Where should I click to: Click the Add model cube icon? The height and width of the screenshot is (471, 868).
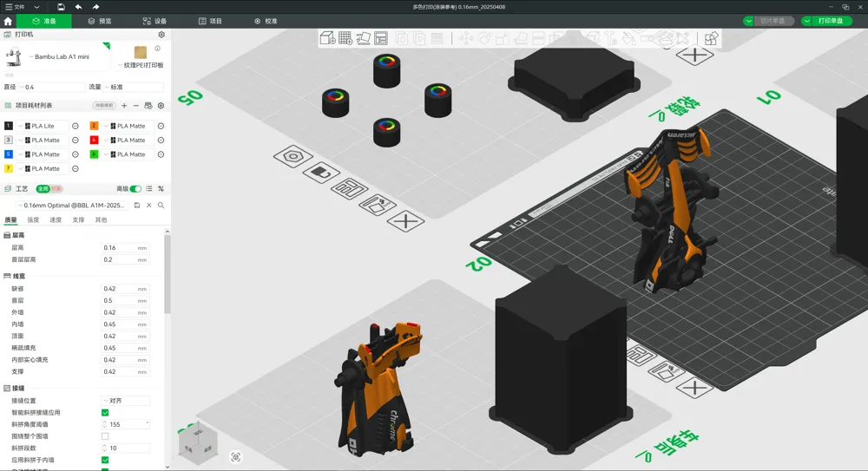327,38
